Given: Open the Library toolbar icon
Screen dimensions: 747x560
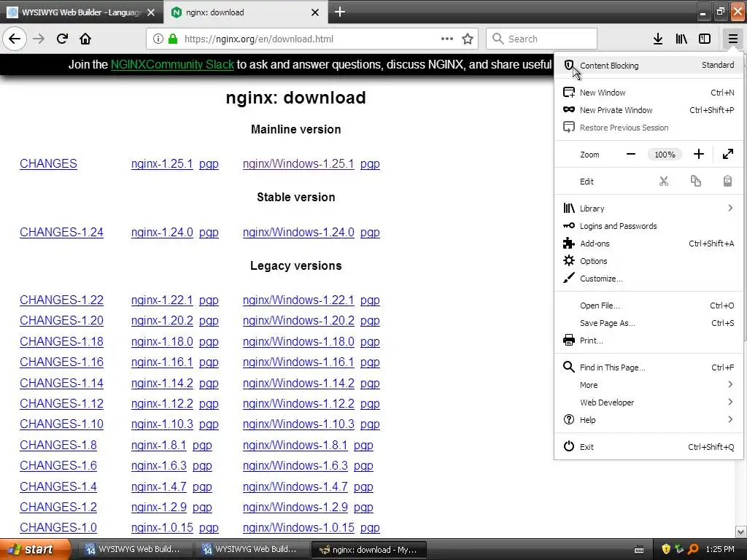Looking at the screenshot, I should tap(681, 39).
